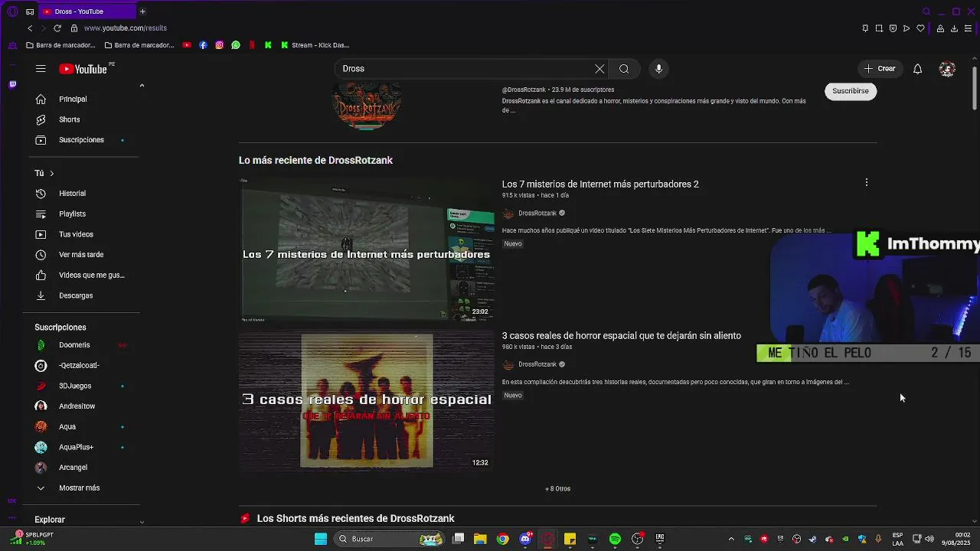Open the browser snapshot tool icon
This screenshot has height=551, width=980.
879,28
